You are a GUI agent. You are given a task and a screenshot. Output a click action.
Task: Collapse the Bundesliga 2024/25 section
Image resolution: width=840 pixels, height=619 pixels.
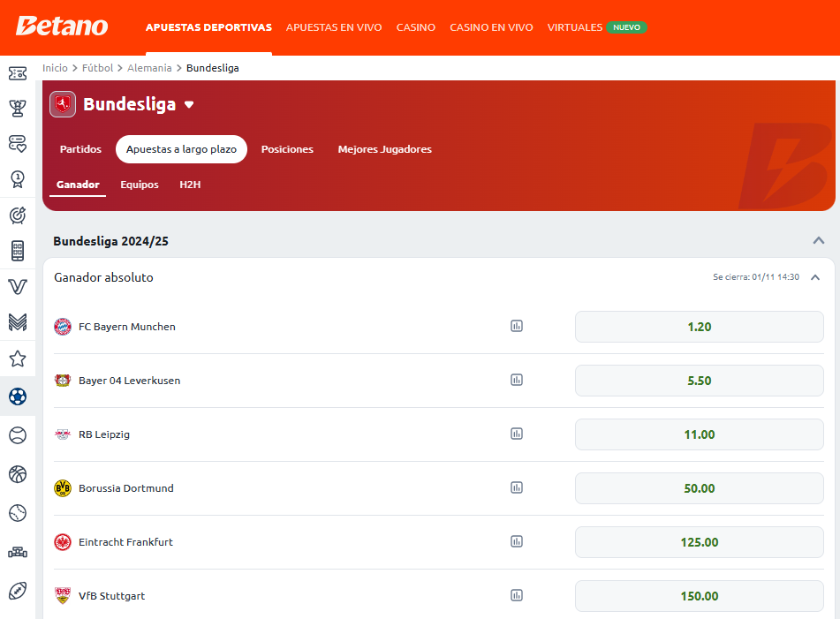819,240
